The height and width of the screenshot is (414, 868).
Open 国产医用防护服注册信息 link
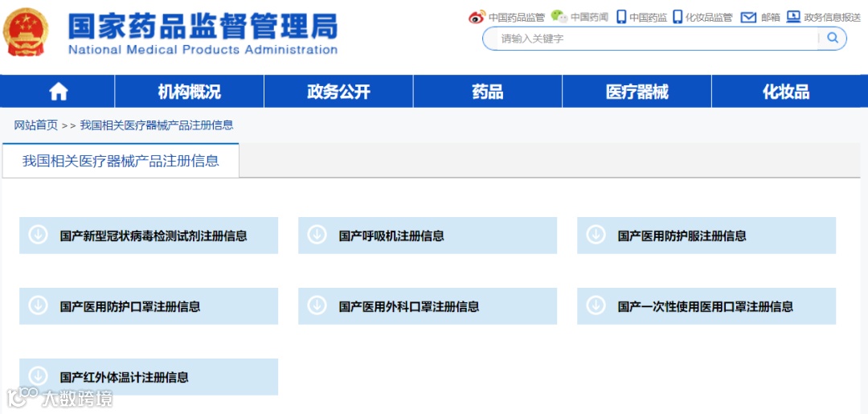tap(682, 236)
